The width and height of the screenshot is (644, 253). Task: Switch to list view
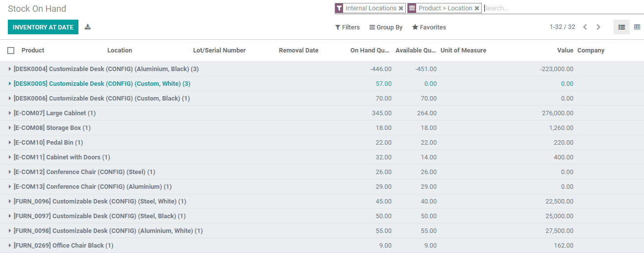(x=621, y=27)
